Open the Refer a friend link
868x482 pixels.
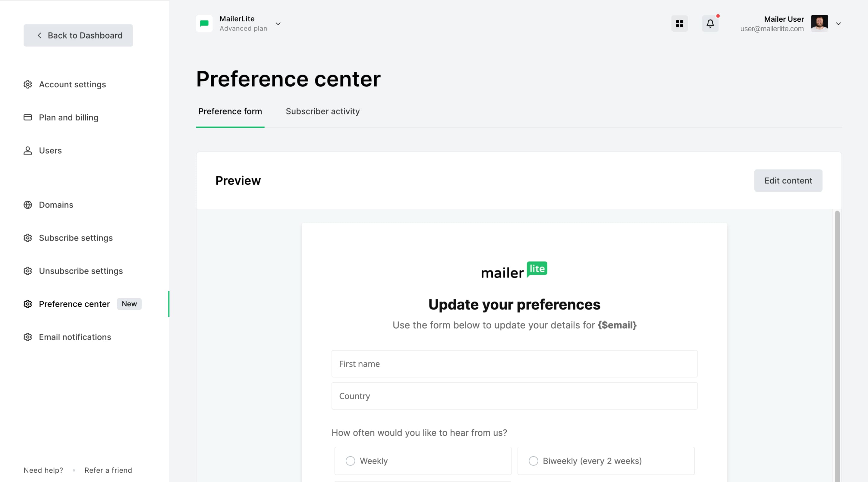(108, 470)
